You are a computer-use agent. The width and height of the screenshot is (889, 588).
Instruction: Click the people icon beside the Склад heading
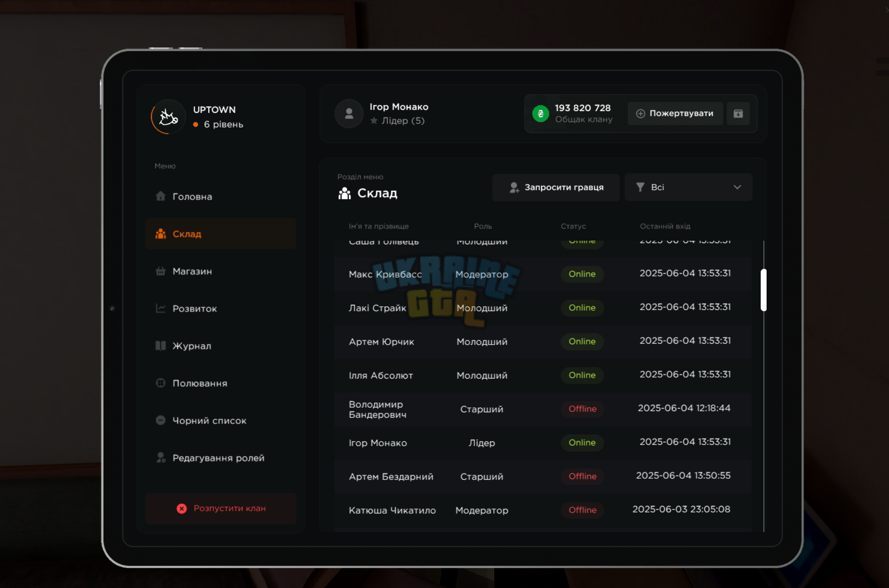coord(345,193)
